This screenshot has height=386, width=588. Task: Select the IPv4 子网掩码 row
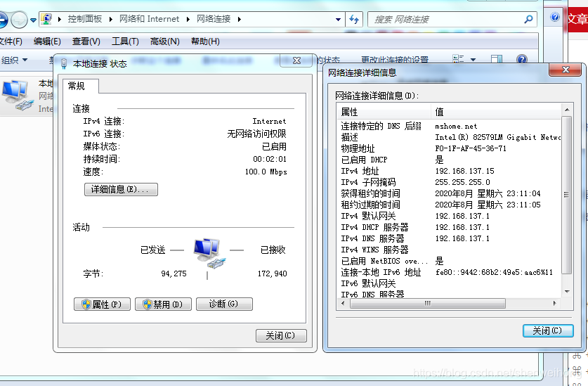click(449, 182)
